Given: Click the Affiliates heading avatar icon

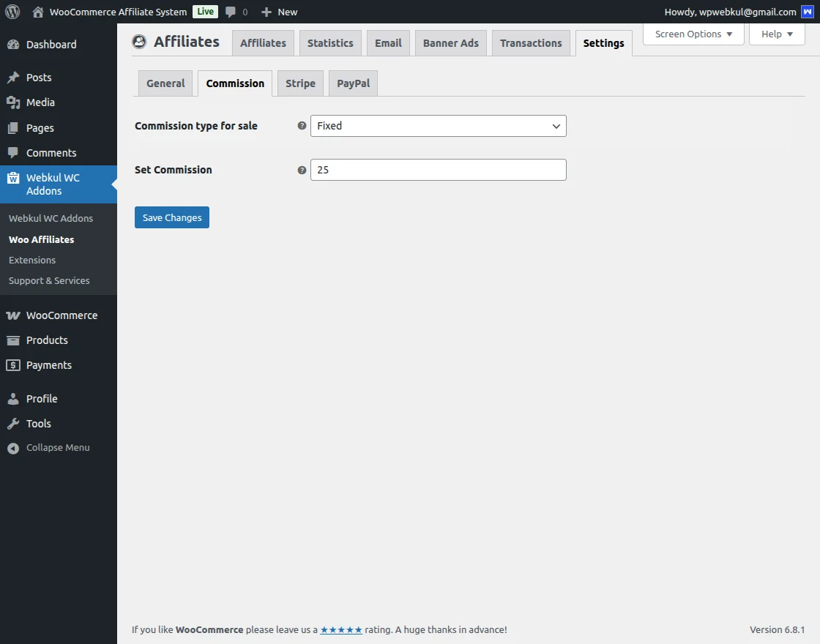Looking at the screenshot, I should tap(139, 41).
